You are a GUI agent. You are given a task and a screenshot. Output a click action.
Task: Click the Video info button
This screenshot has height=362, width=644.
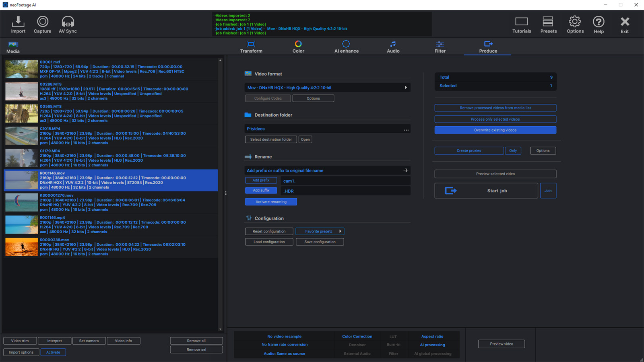tap(123, 341)
